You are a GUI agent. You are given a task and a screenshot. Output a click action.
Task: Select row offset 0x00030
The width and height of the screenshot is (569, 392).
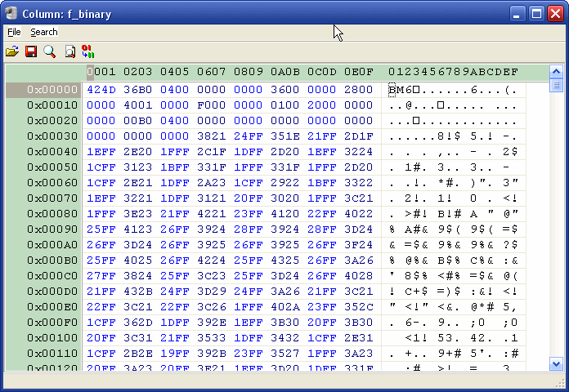(x=52, y=136)
